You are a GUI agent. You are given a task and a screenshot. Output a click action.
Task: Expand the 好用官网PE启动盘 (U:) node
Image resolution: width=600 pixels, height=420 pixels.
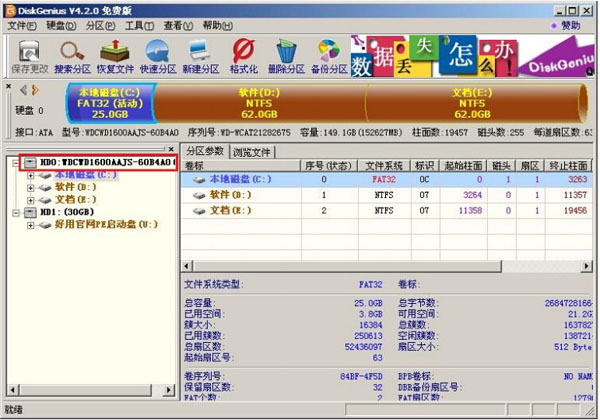[31, 225]
